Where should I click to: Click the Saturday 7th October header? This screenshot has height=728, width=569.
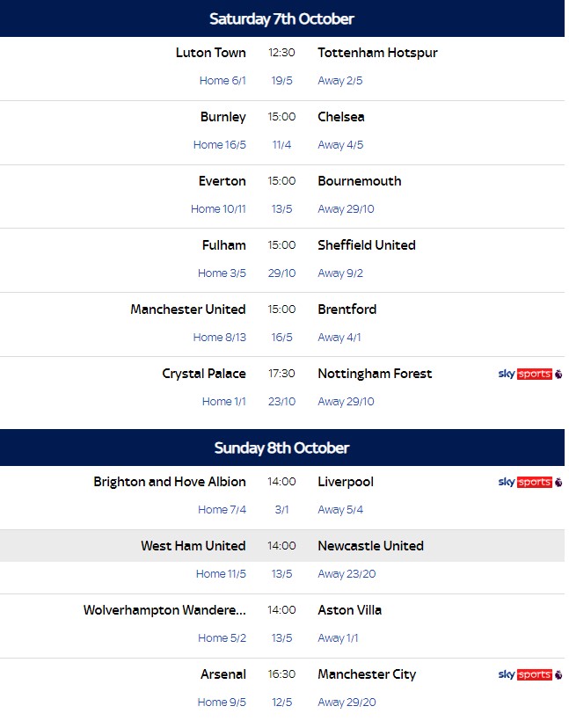pos(282,18)
